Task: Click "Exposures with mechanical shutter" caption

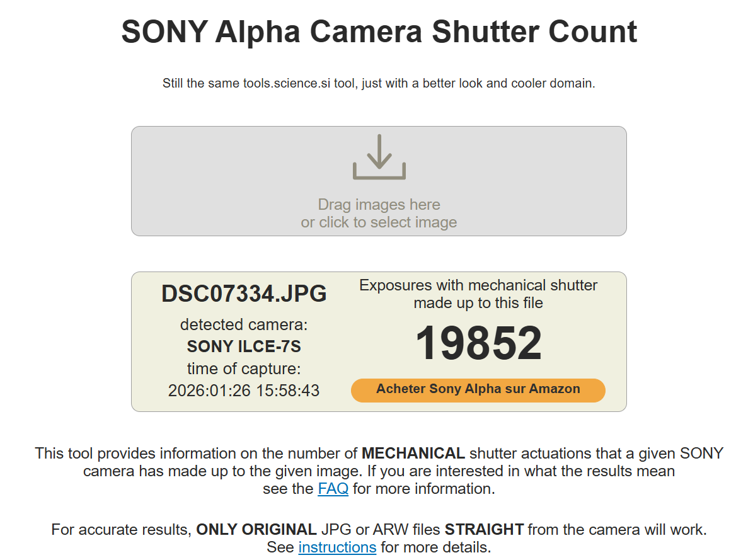Action: click(478, 285)
